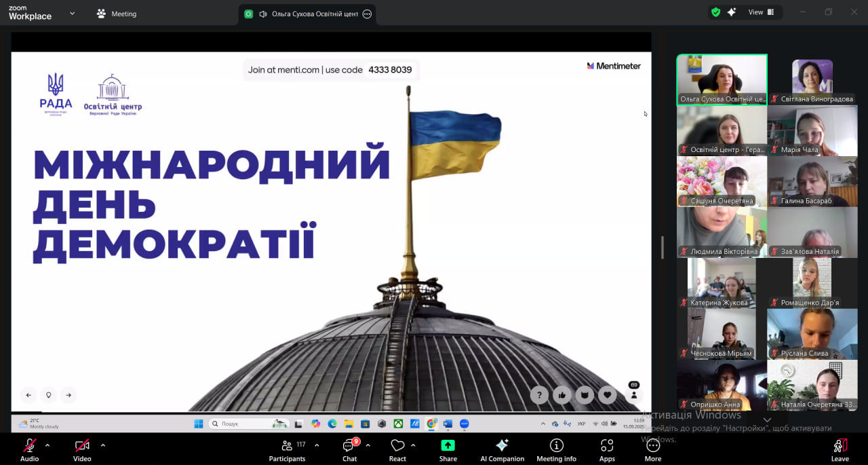Unmute microphone with Audio button
The height and width of the screenshot is (465, 868).
29,449
